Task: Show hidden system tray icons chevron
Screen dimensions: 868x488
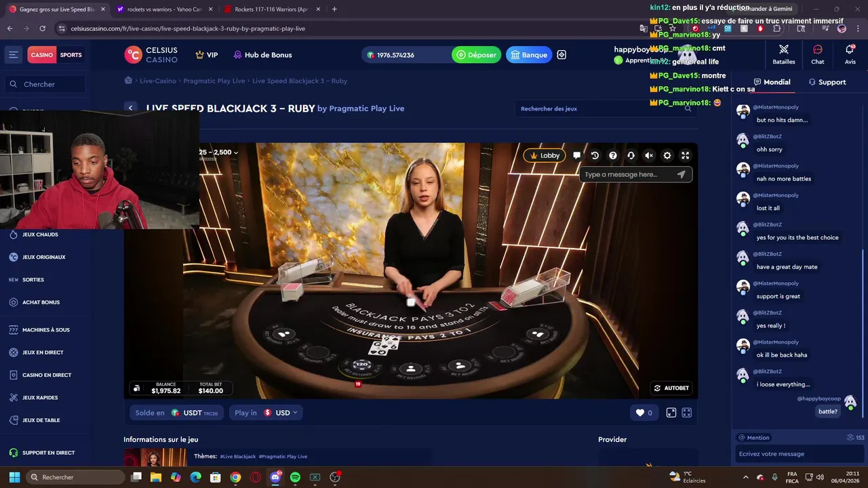Action: click(745, 477)
